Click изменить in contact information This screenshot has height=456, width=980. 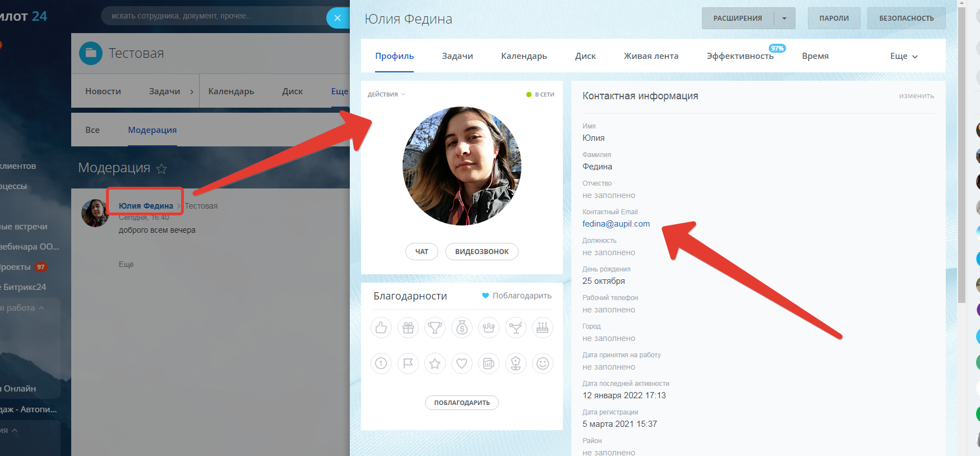pyautogui.click(x=917, y=96)
